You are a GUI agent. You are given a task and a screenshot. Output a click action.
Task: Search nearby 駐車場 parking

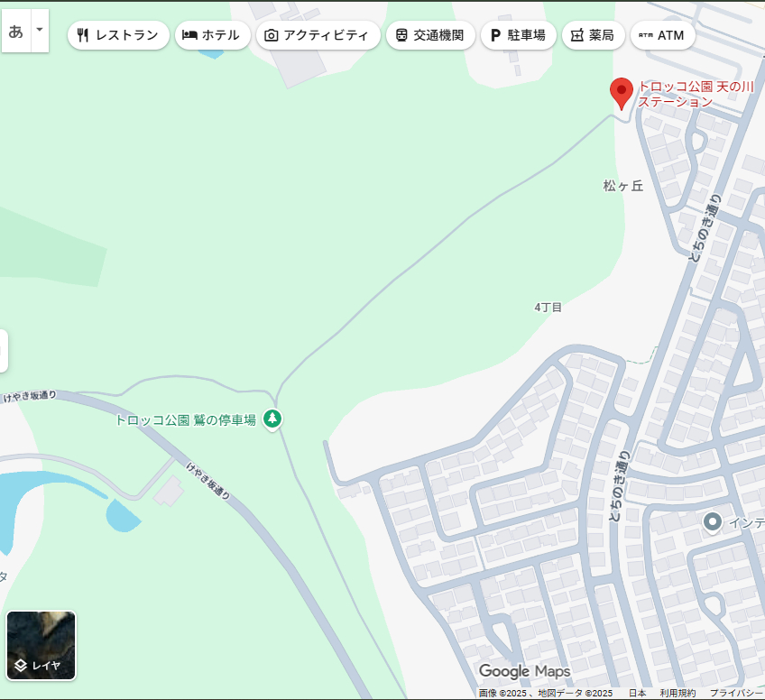tap(518, 35)
